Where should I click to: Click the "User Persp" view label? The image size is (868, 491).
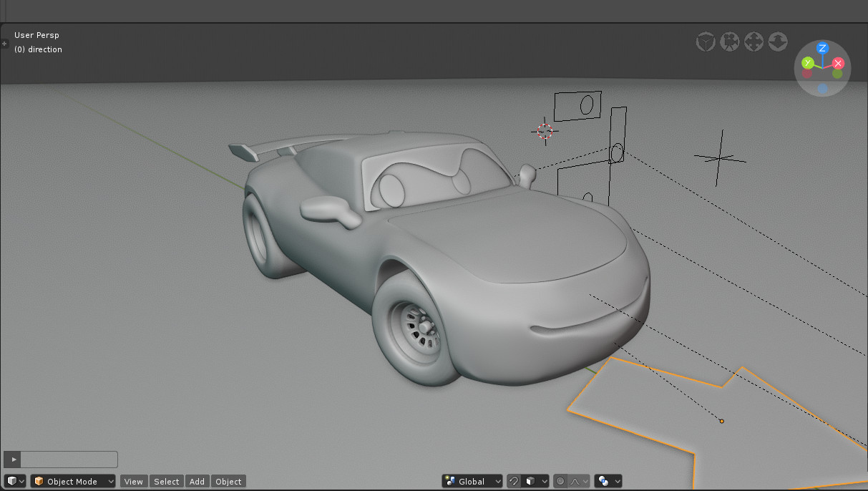36,35
